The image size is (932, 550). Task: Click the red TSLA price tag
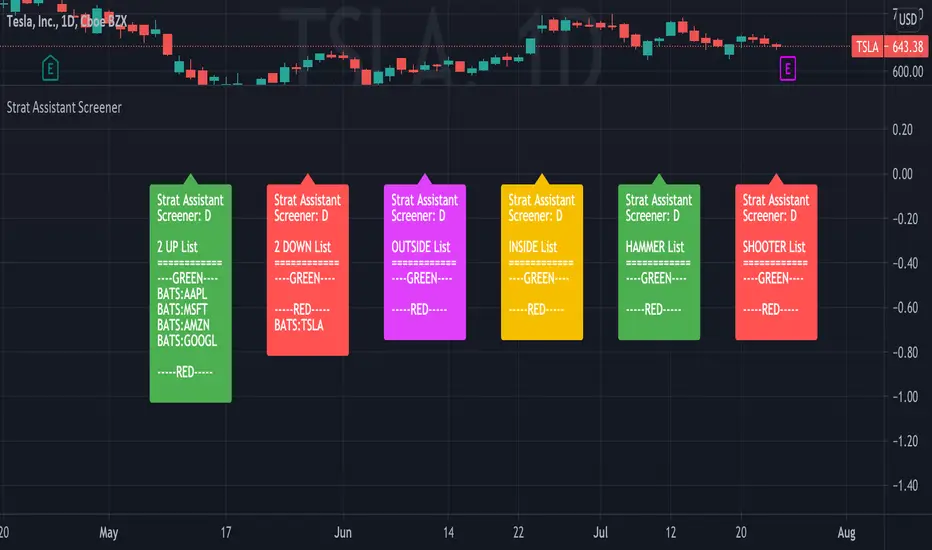[866, 46]
